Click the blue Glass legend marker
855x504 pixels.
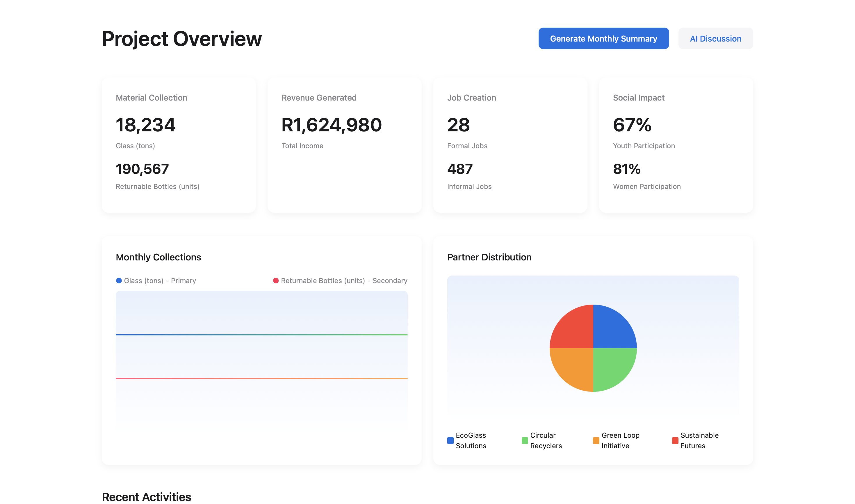coord(118,280)
